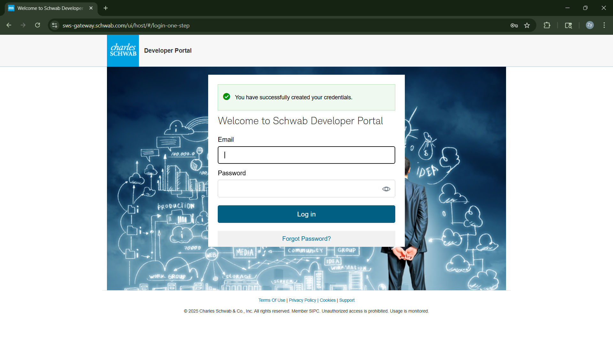Click the site information icon in address bar
613x364 pixels.
54,25
